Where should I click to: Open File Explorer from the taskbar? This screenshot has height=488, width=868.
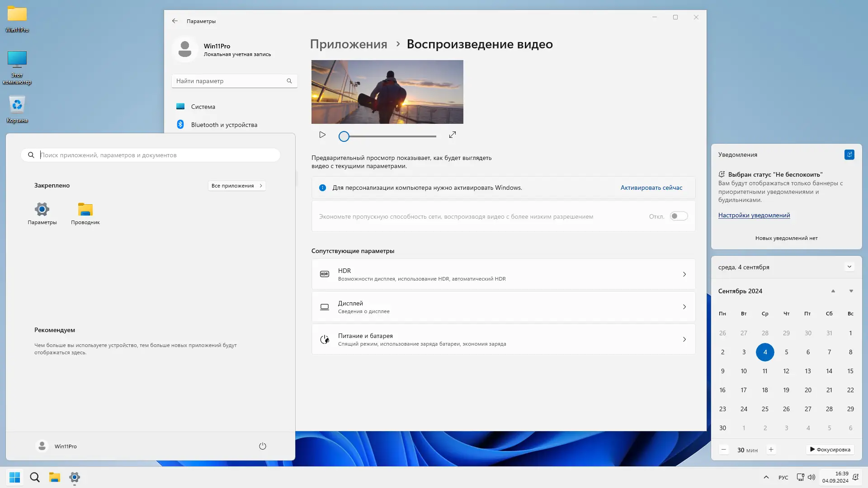point(55,477)
